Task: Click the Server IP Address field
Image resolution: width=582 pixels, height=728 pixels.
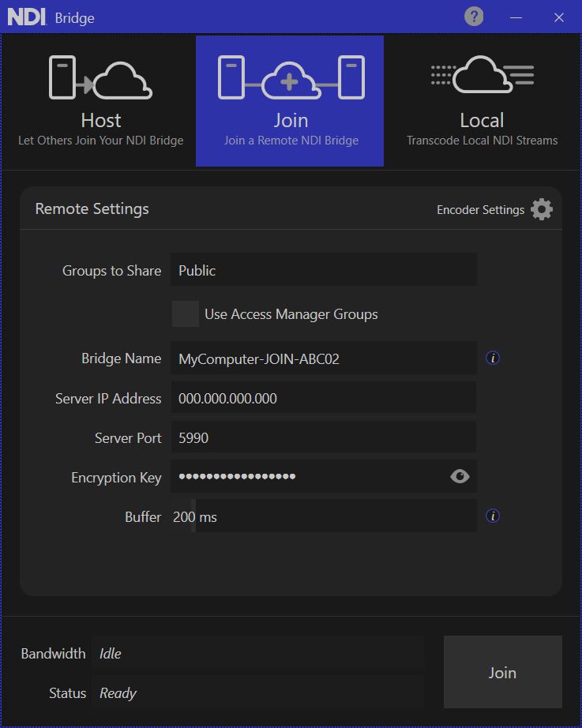Action: [324, 397]
